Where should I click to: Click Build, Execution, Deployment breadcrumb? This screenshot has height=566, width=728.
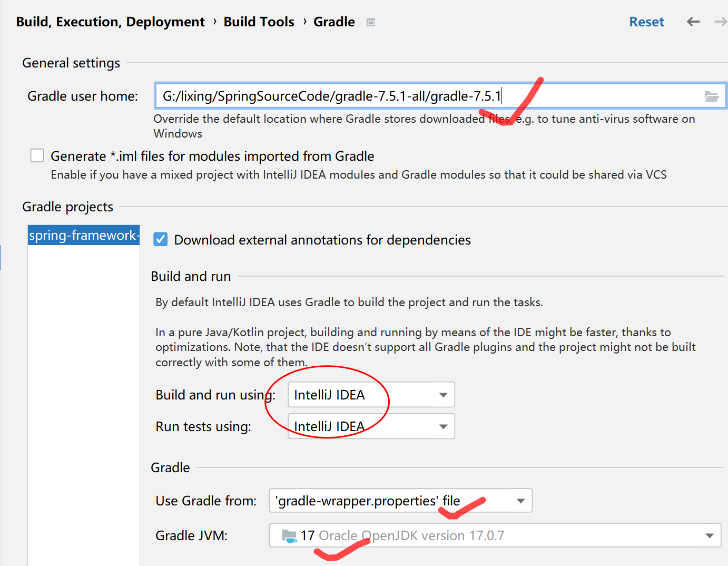click(x=110, y=22)
